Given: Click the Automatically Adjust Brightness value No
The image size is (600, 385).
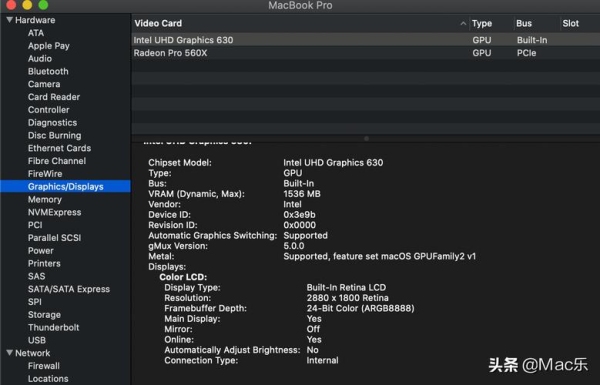Looking at the screenshot, I should pos(312,350).
